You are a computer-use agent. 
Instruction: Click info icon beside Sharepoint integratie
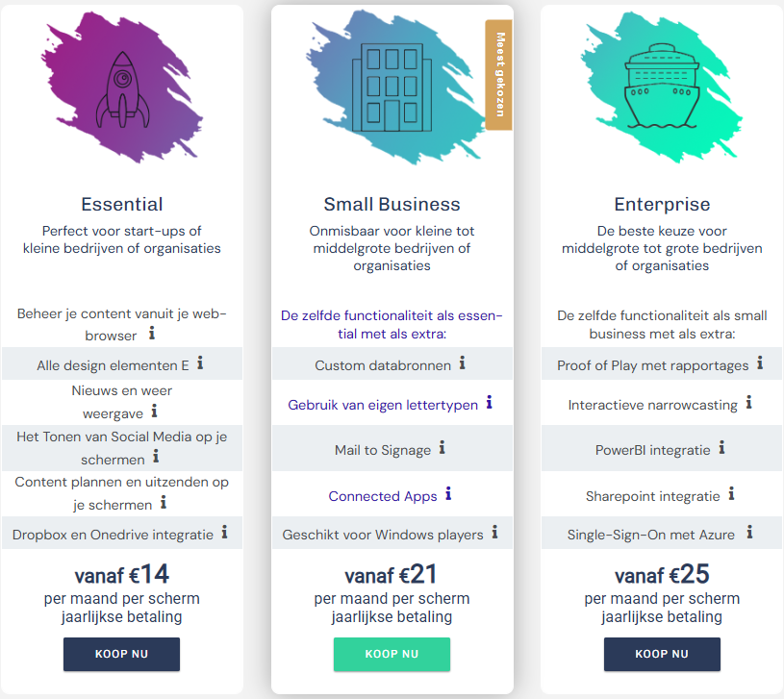tap(731, 494)
